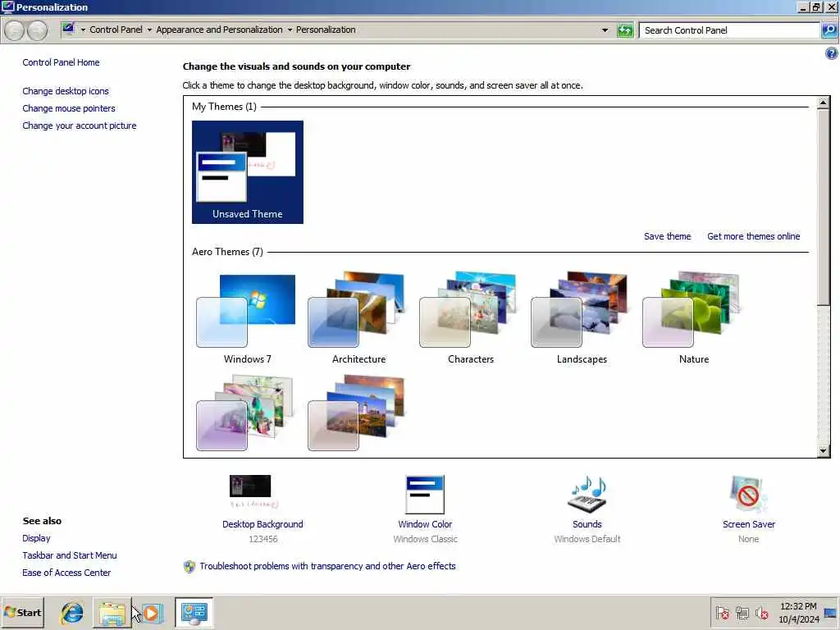Expand the dropdown arrow before Control Panel
Screen dimensions: 840x630
coord(83,30)
